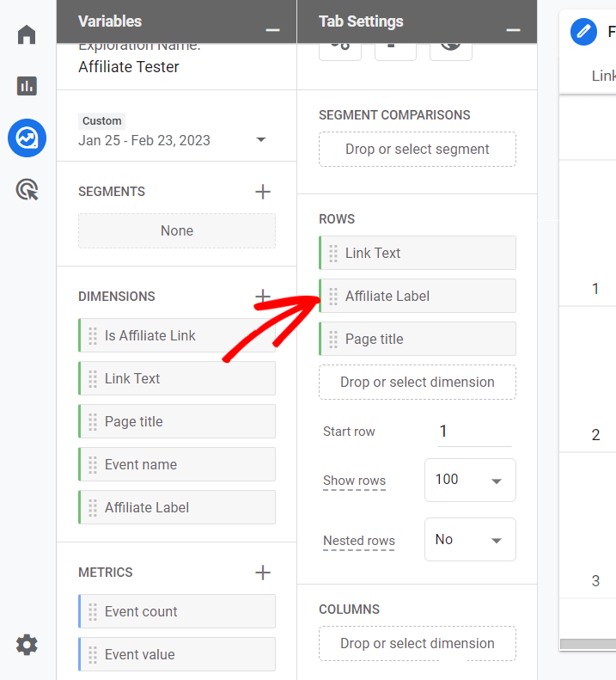Viewport: 616px width, 680px height.
Task: Click Drop or select dimension under Rows
Action: (418, 382)
